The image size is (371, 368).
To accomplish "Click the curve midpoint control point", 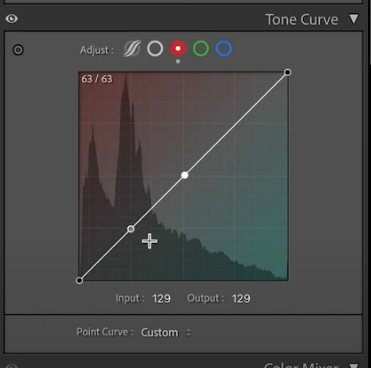I will coord(185,175).
